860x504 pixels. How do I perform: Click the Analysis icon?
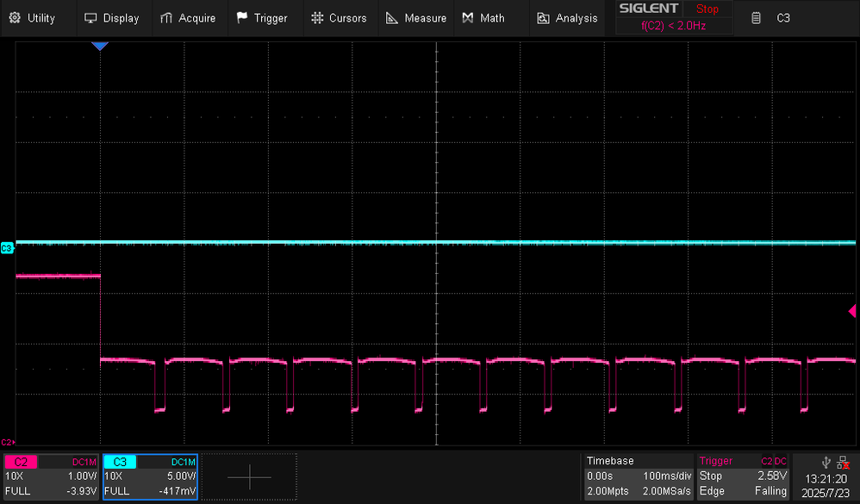543,18
